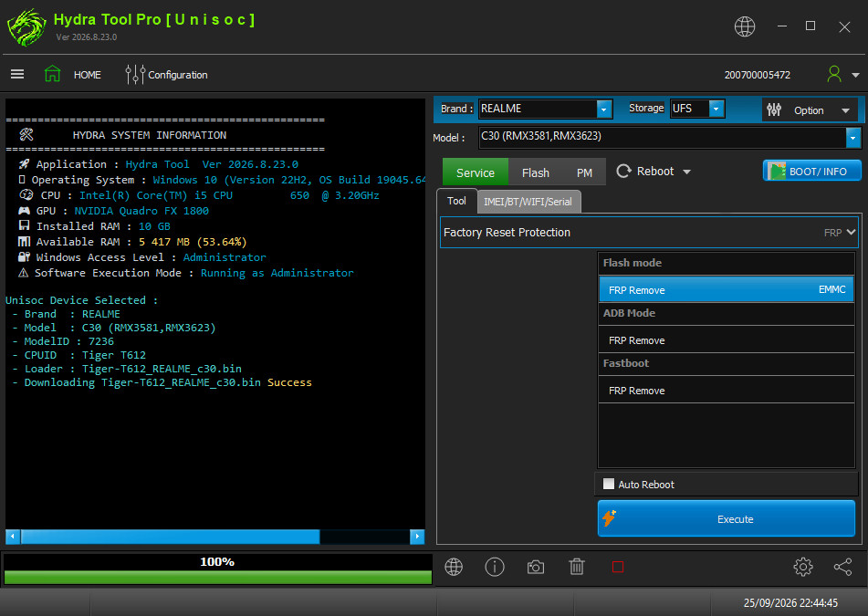
Task: Click the lightning bolt icon on Execute
Action: (610, 518)
